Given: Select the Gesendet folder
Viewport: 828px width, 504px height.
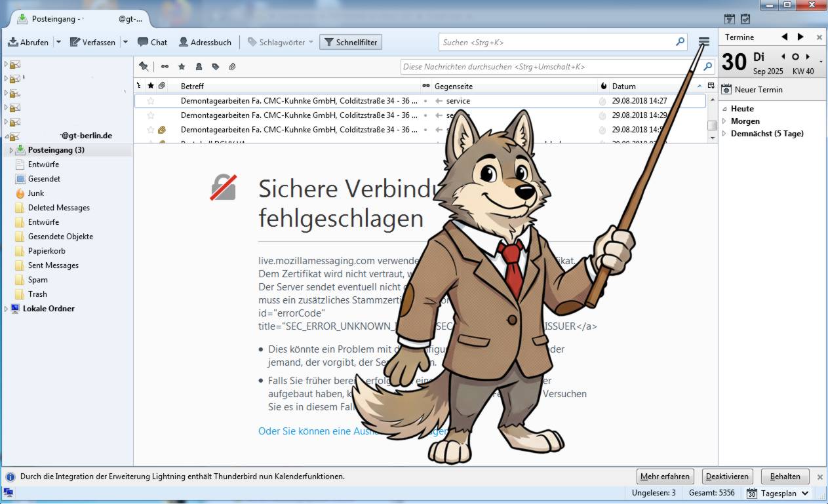Looking at the screenshot, I should [x=44, y=179].
